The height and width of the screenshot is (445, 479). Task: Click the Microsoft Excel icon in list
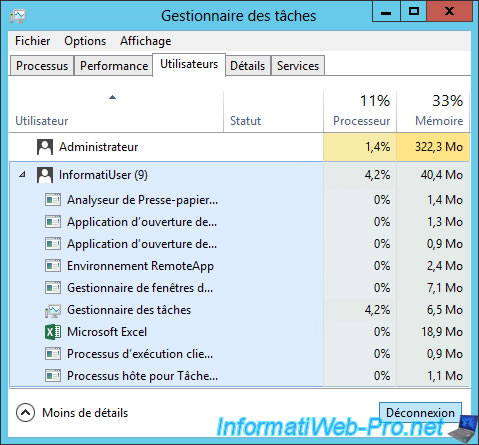[53, 332]
